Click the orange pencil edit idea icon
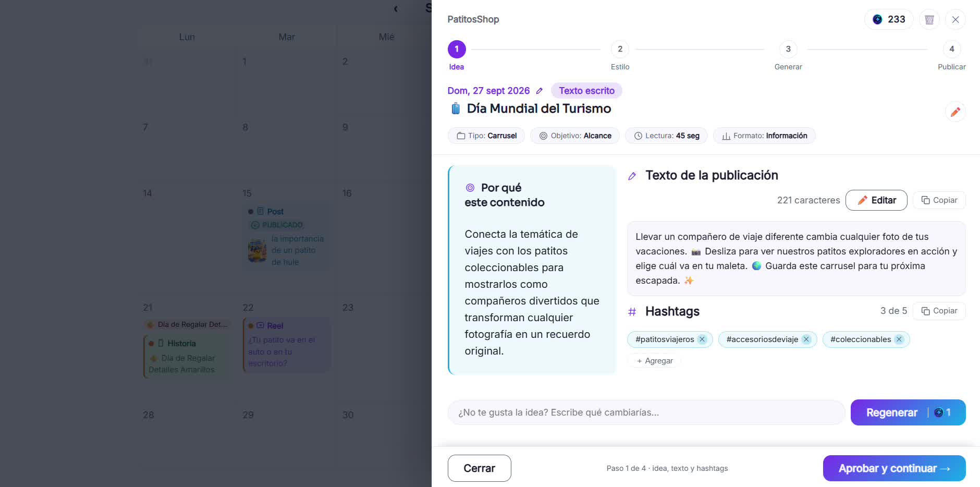The width and height of the screenshot is (980, 487). 955,112
